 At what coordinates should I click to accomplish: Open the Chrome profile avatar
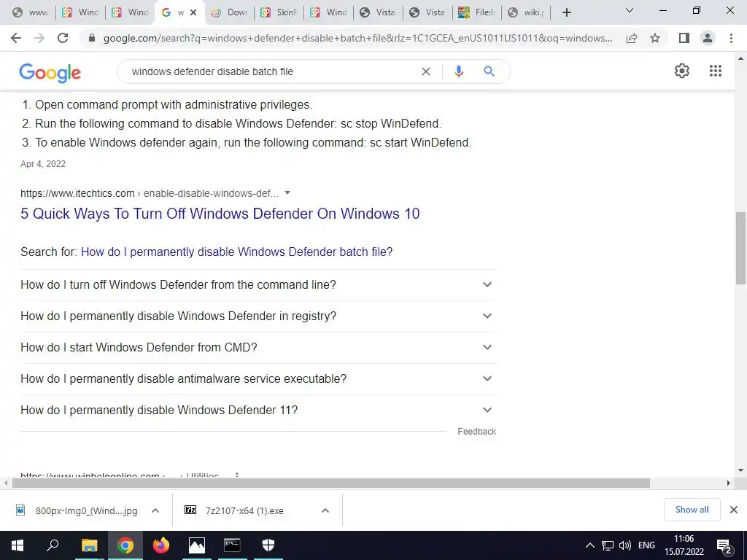(x=708, y=38)
